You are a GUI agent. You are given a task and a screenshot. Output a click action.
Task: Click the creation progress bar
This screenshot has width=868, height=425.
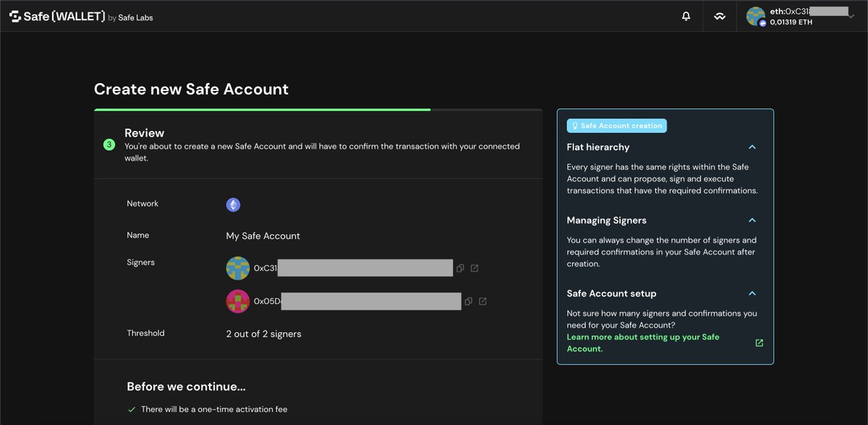pos(318,110)
